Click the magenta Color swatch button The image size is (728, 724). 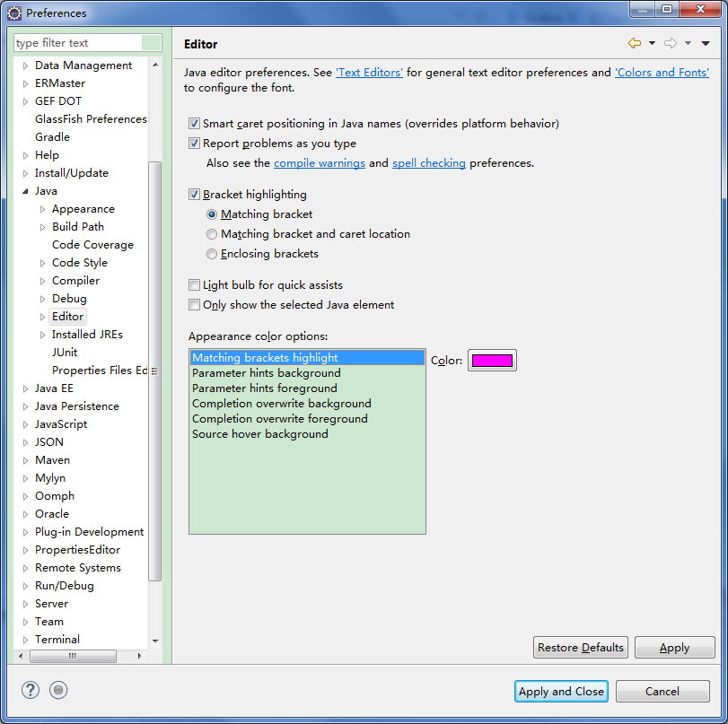pyautogui.click(x=492, y=361)
